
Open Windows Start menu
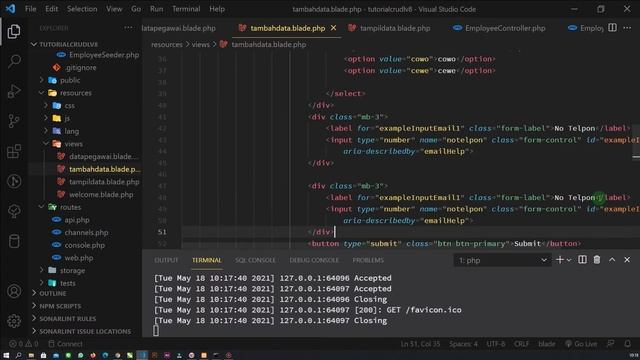pyautogui.click(x=6, y=356)
